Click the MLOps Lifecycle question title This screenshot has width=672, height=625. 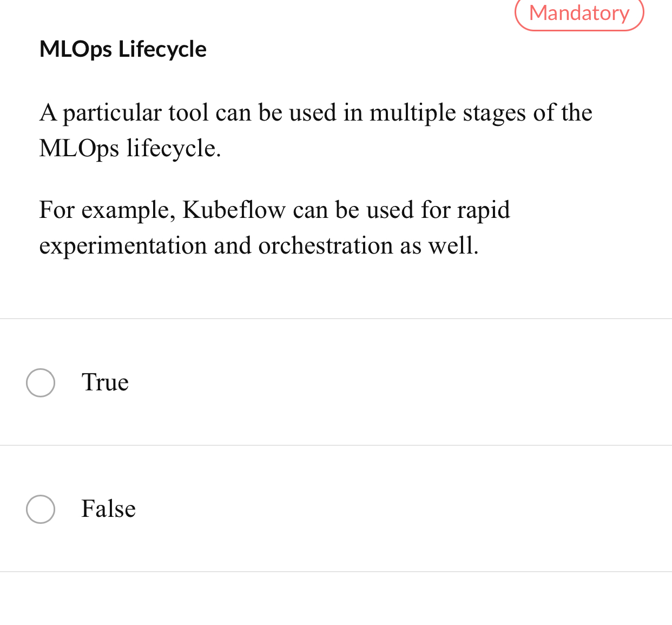tap(123, 49)
